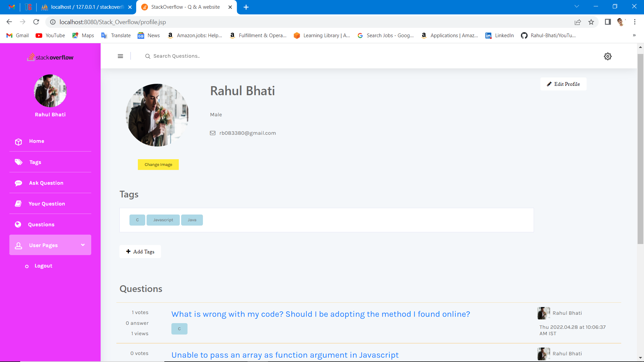Click the hamburger menu icon in header

tap(120, 56)
